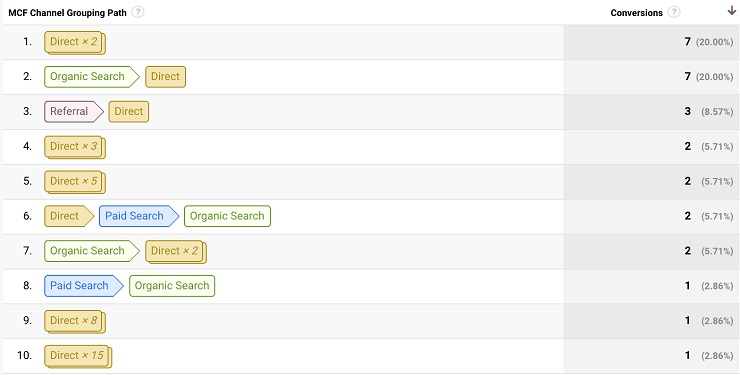Viewport: 740px width, 375px height.
Task: Click Organic Search chip in row 2
Action: point(92,77)
